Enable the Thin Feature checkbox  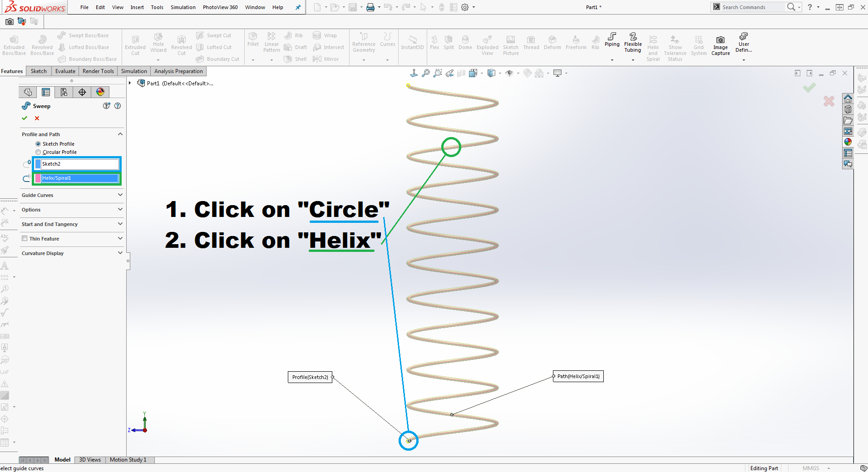point(25,239)
